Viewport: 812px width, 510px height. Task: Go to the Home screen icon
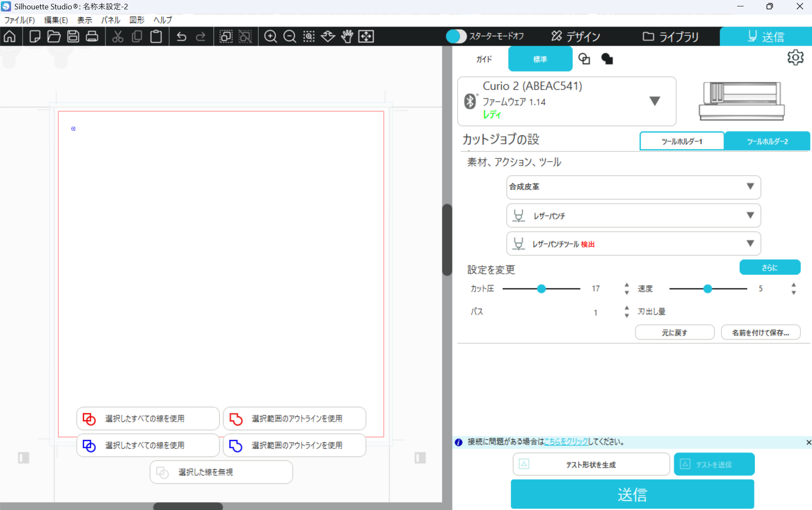(x=10, y=37)
